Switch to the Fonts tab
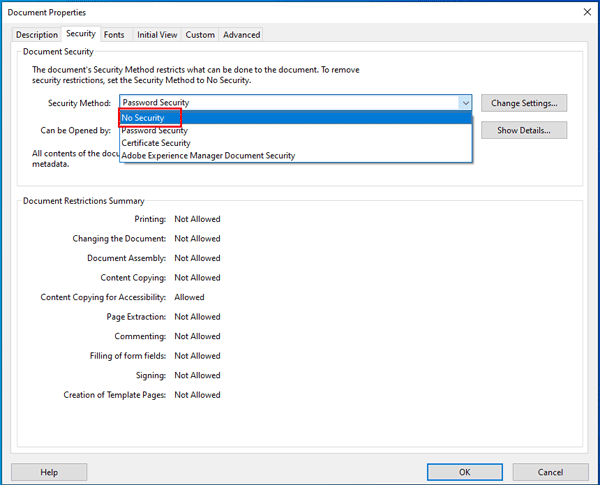This screenshot has height=485, width=600. click(114, 34)
